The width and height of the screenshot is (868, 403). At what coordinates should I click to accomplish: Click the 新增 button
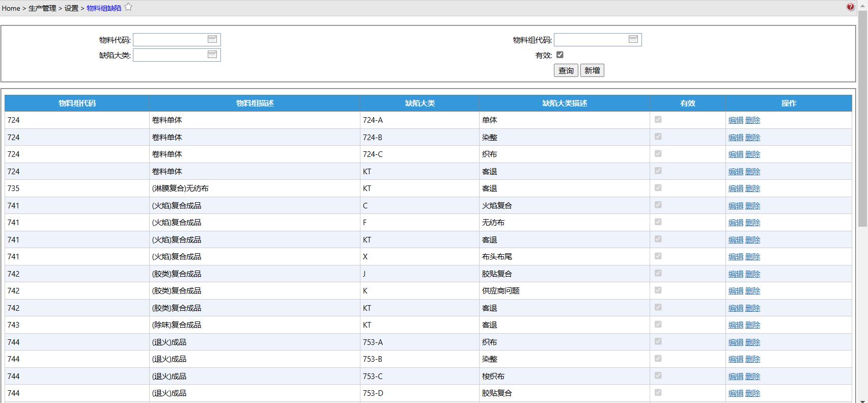coord(592,70)
